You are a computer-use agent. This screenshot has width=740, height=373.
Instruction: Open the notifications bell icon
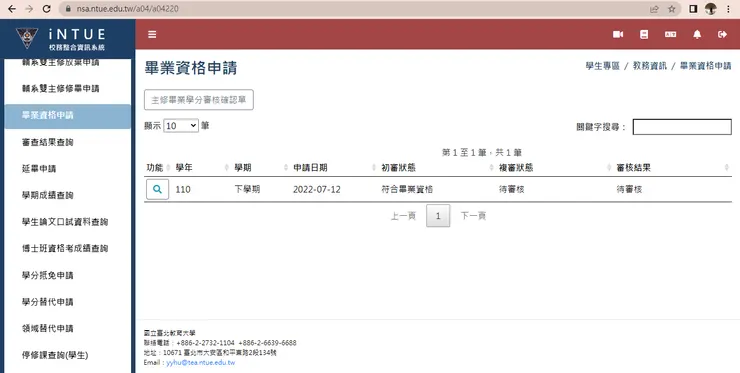pyautogui.click(x=697, y=34)
